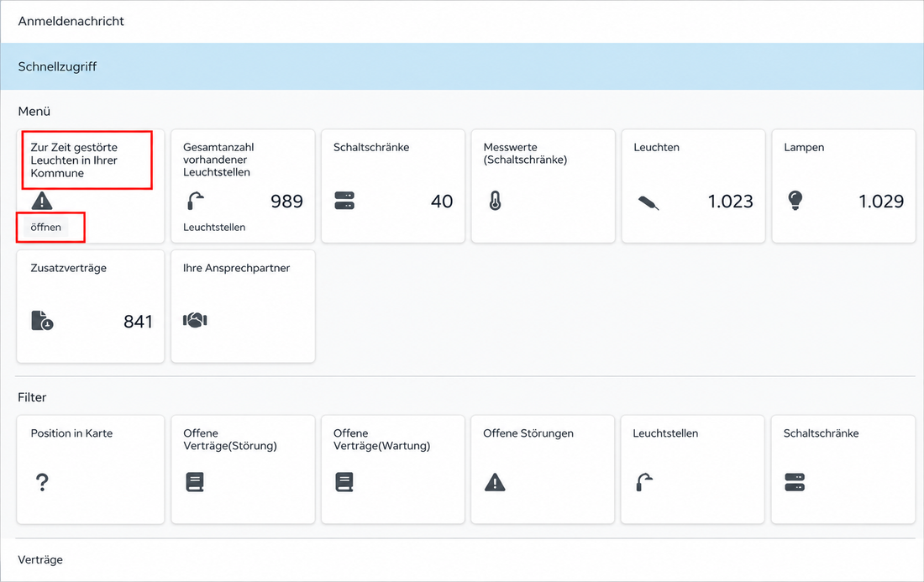Click the 'Zusatzverträge' card title
The image size is (924, 582).
pos(68,268)
